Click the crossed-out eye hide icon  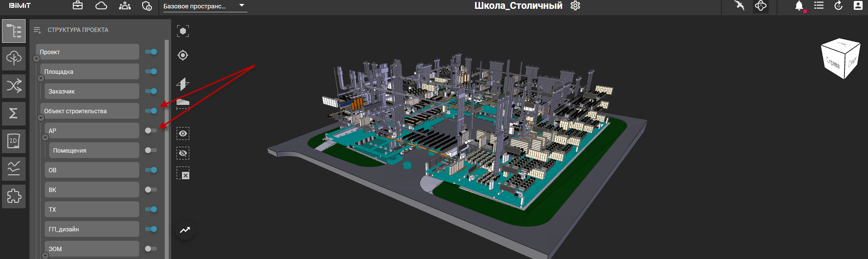[x=183, y=153]
